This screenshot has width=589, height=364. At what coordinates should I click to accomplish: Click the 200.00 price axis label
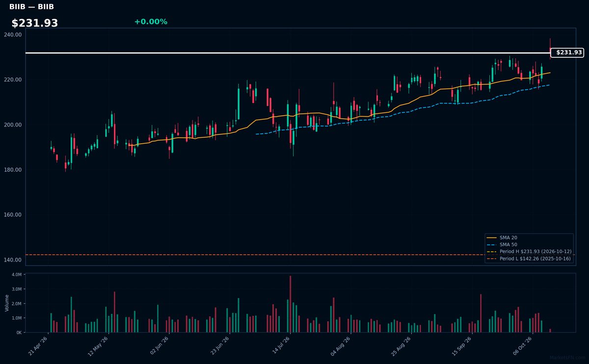tap(13, 125)
